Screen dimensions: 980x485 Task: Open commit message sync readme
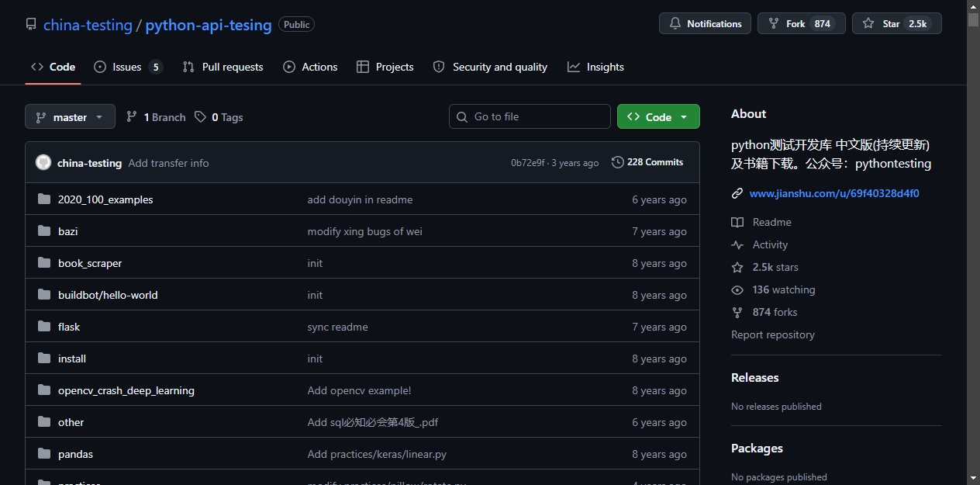(x=337, y=327)
